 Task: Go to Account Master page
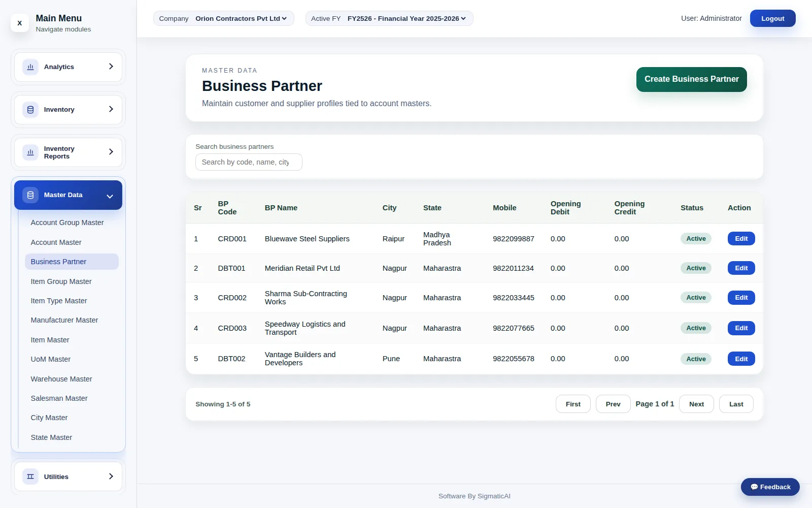[72, 242]
